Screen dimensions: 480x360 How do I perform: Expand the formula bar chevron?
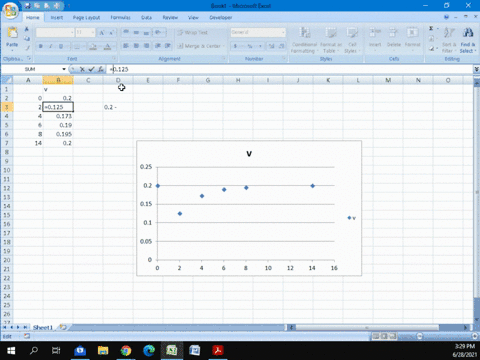476,69
